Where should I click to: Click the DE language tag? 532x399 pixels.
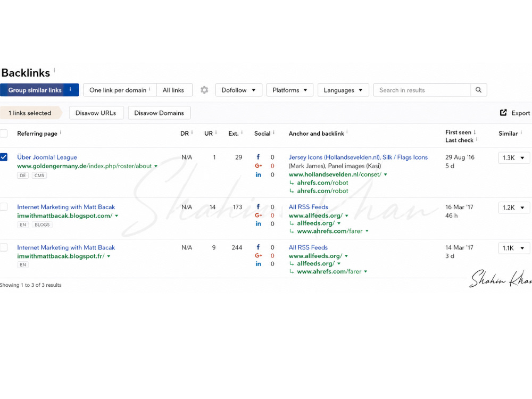[x=23, y=176]
